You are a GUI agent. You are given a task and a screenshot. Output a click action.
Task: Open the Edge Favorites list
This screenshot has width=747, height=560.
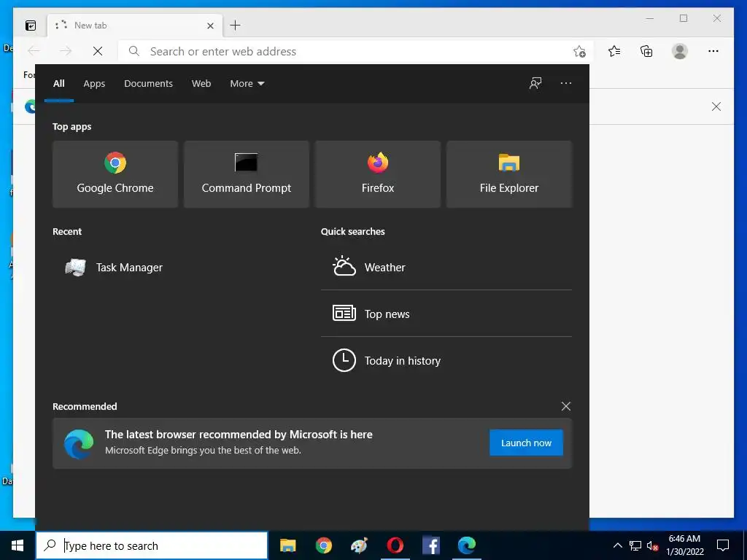[614, 51]
